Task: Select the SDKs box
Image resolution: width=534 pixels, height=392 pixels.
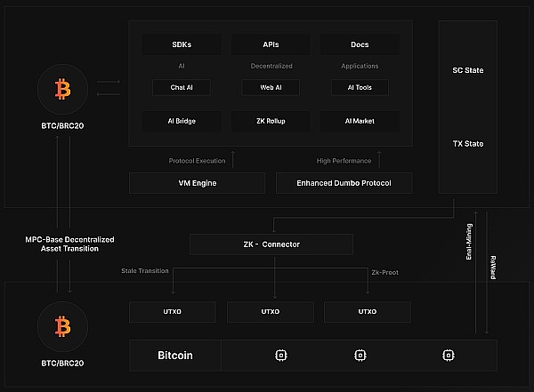Action: (x=181, y=44)
